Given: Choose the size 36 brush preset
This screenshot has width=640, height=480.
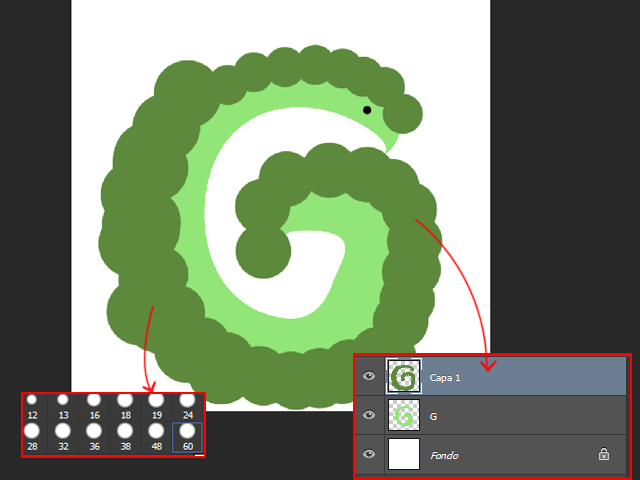Looking at the screenshot, I should 94,437.
